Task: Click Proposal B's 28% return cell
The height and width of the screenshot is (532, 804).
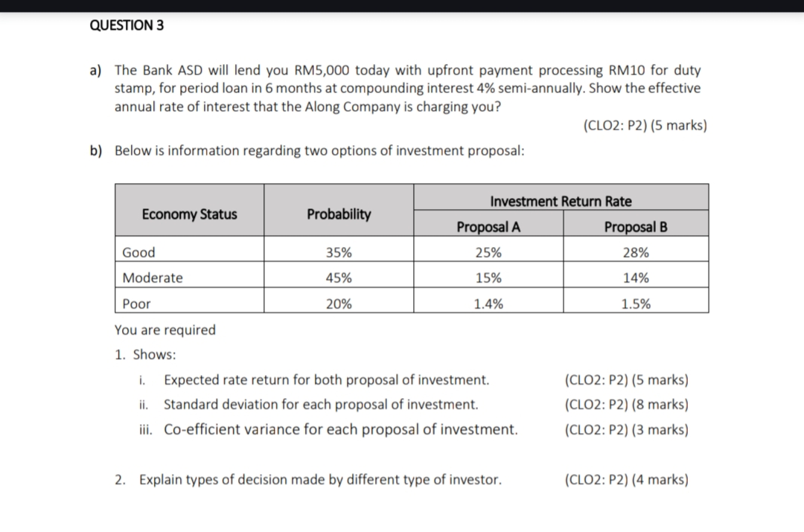Action: click(636, 252)
